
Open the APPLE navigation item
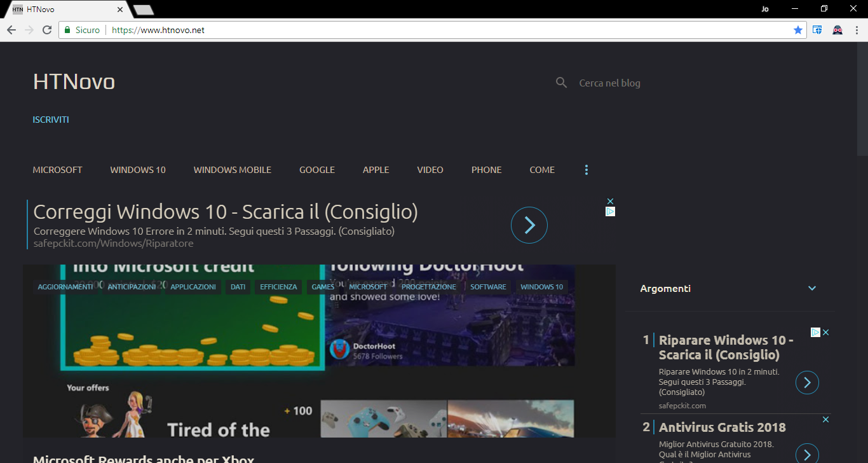(376, 170)
